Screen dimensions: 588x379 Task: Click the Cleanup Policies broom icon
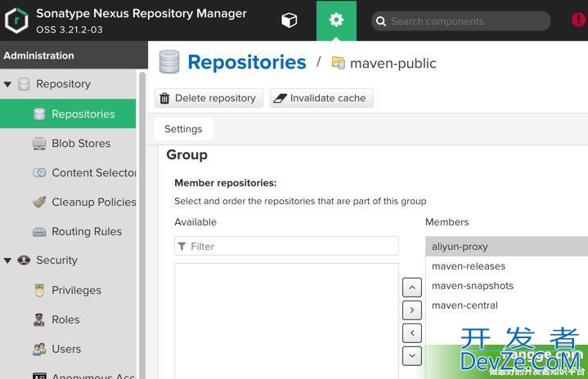39,202
